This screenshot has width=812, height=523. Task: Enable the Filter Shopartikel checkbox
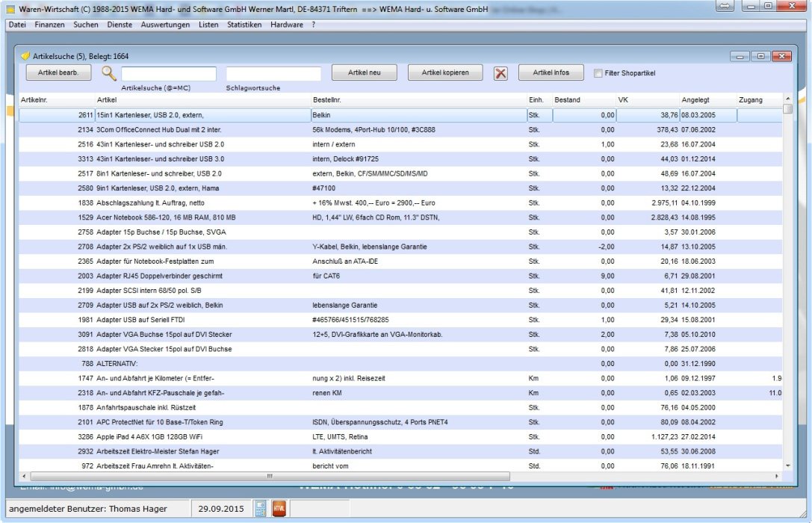[x=598, y=73]
